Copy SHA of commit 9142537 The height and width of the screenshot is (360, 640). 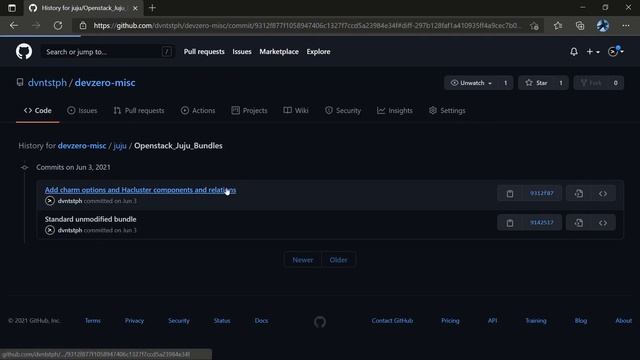pyautogui.click(x=510, y=223)
